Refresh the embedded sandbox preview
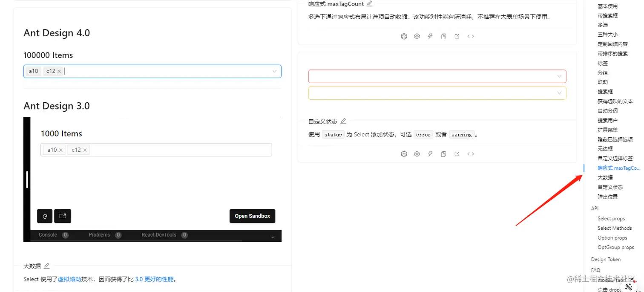The width and height of the screenshot is (644, 292). 45,216
